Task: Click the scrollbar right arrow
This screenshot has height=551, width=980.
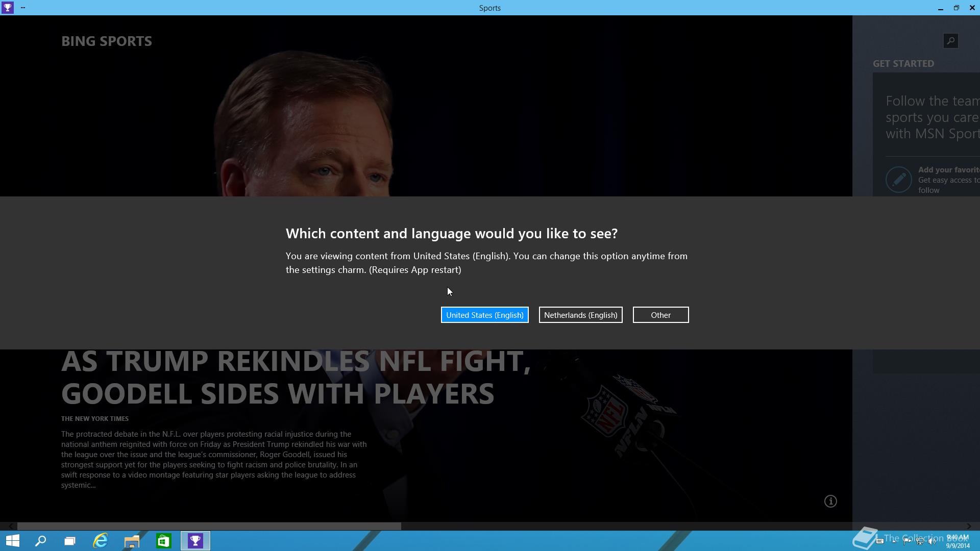Action: click(969, 526)
